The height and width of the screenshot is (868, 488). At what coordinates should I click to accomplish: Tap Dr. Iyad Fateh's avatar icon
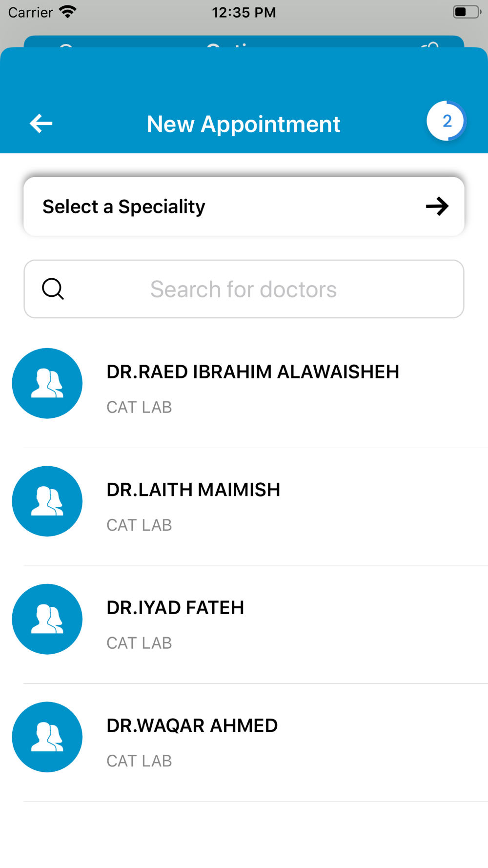(47, 619)
